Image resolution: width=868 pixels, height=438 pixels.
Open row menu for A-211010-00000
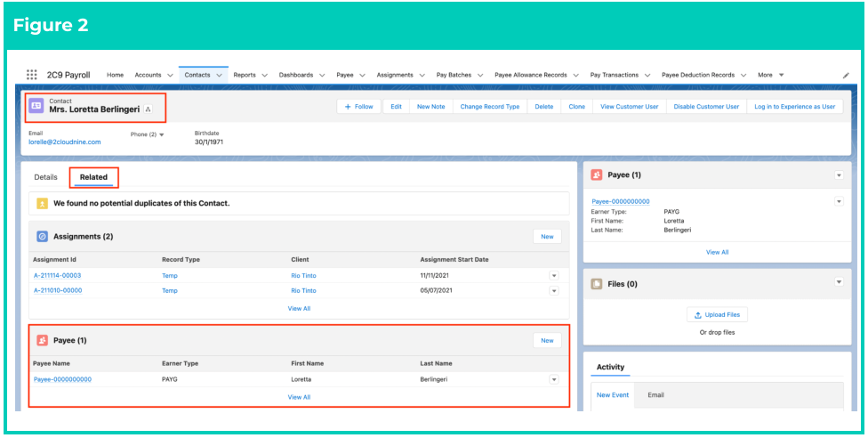click(553, 290)
